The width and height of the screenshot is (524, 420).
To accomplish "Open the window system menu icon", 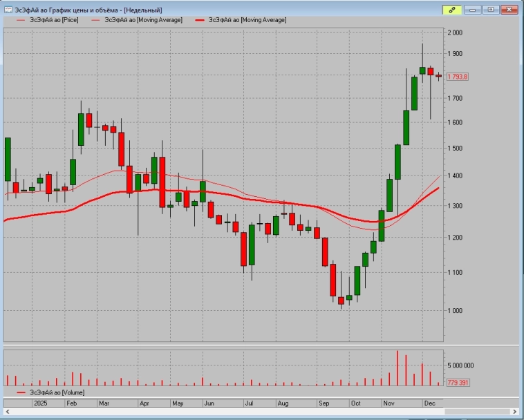I will (x=9, y=10).
